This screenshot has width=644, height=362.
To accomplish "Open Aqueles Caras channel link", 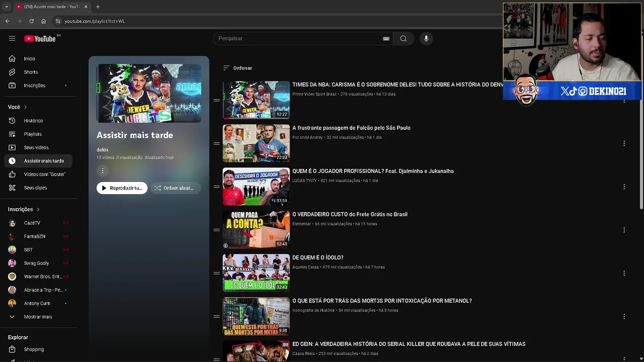I will pos(305,267).
